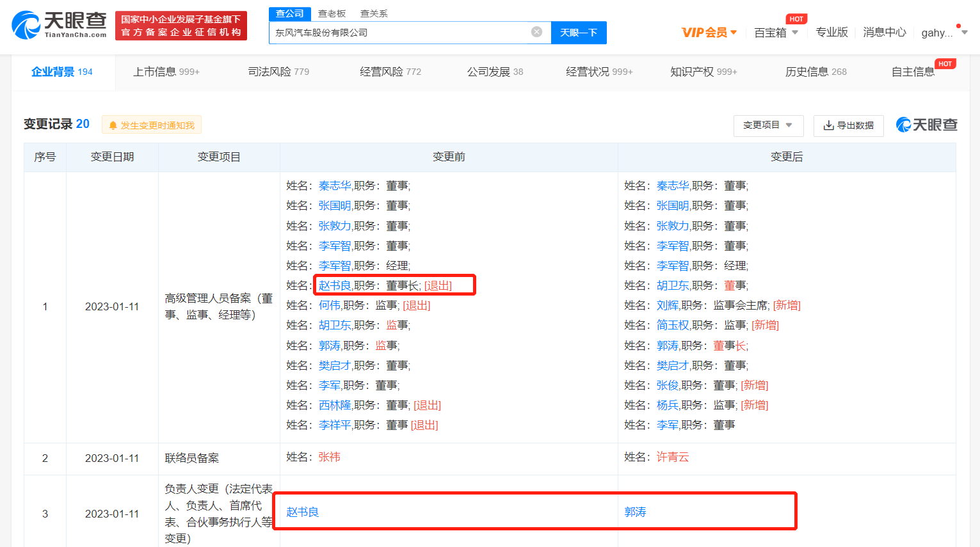Click the 发生变更时通知我 button
The width and height of the screenshot is (980, 547).
click(x=152, y=125)
